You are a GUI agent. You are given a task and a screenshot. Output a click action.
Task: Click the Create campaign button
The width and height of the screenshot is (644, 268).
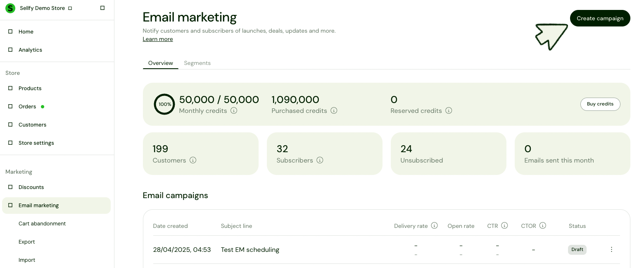pyautogui.click(x=600, y=18)
